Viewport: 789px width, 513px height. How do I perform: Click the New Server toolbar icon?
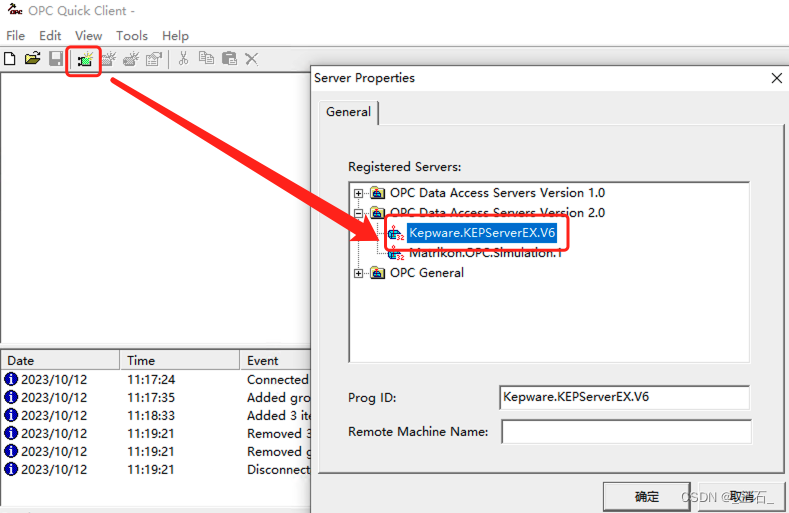pos(85,60)
